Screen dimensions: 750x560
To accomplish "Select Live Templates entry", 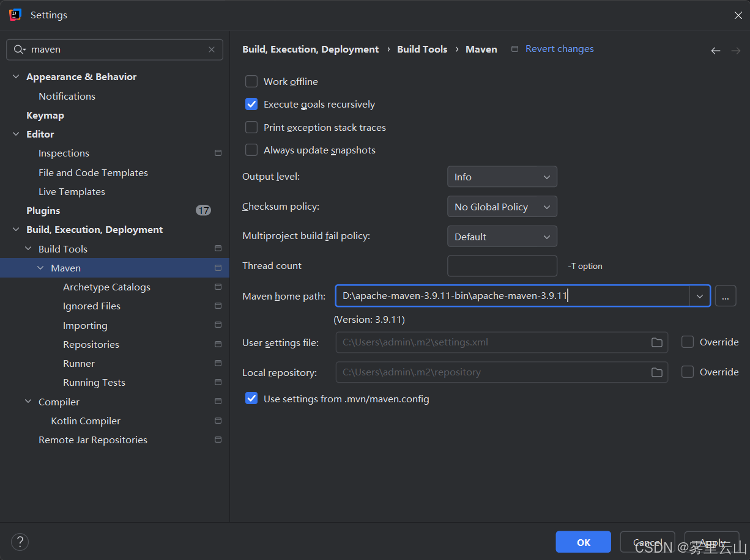I will (x=72, y=191).
